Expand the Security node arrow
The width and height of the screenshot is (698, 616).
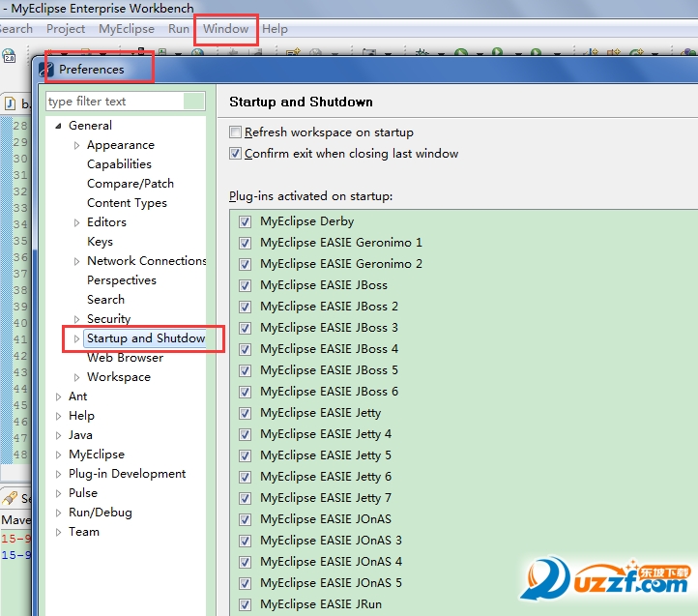(76, 319)
